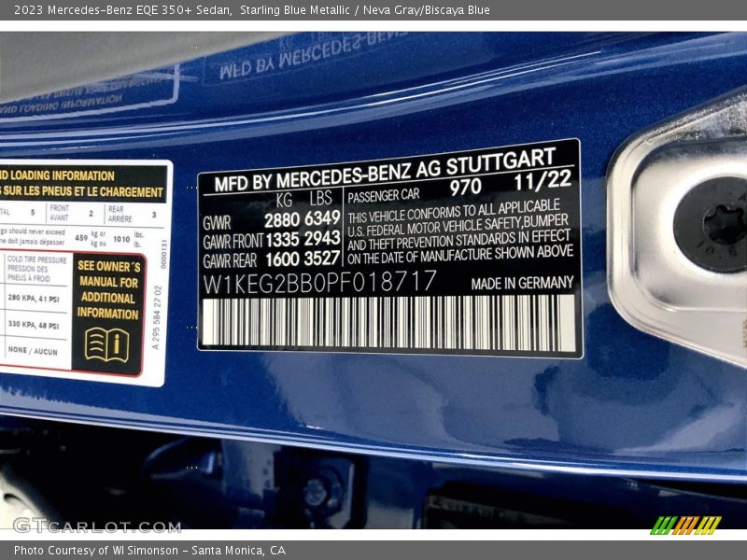This screenshot has height=560, width=747.
Task: Click the 'Photo Courtesy of WI Simonson' caption
Action: 149,551
